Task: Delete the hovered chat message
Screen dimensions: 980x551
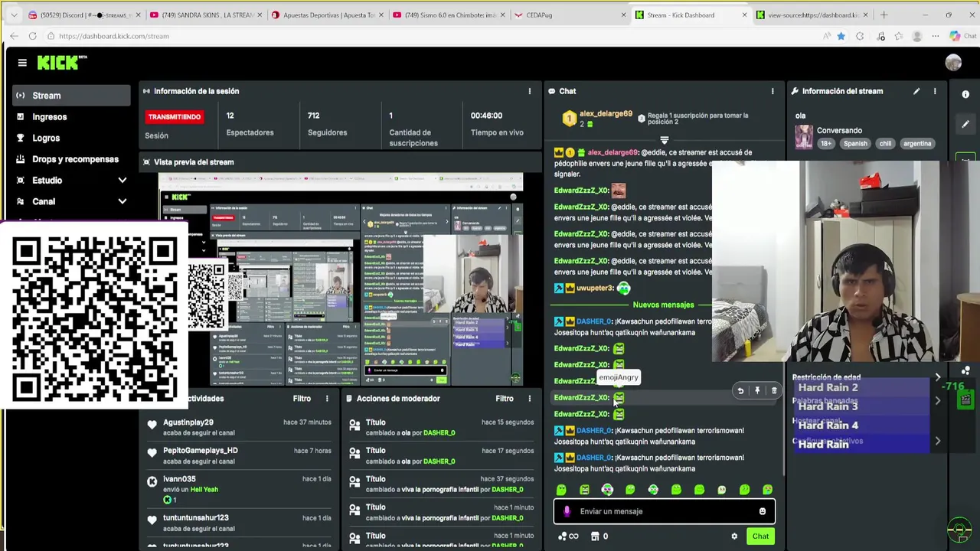Action: pos(774,391)
